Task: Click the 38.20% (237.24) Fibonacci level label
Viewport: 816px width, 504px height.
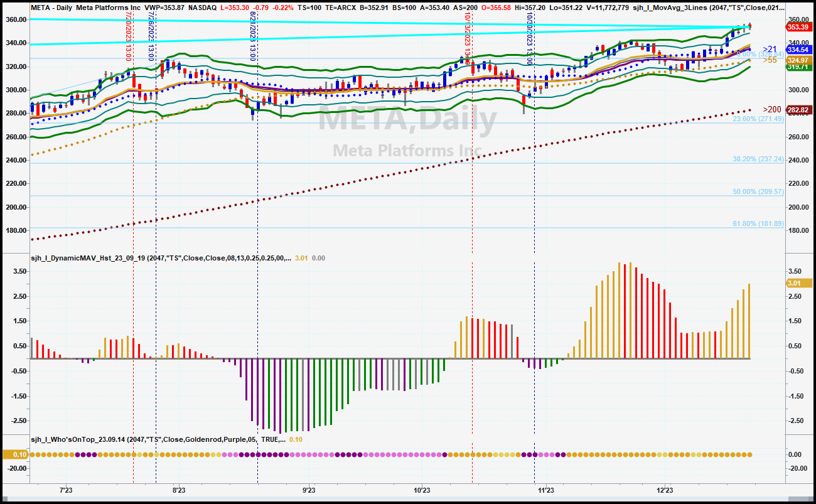Action: point(758,159)
